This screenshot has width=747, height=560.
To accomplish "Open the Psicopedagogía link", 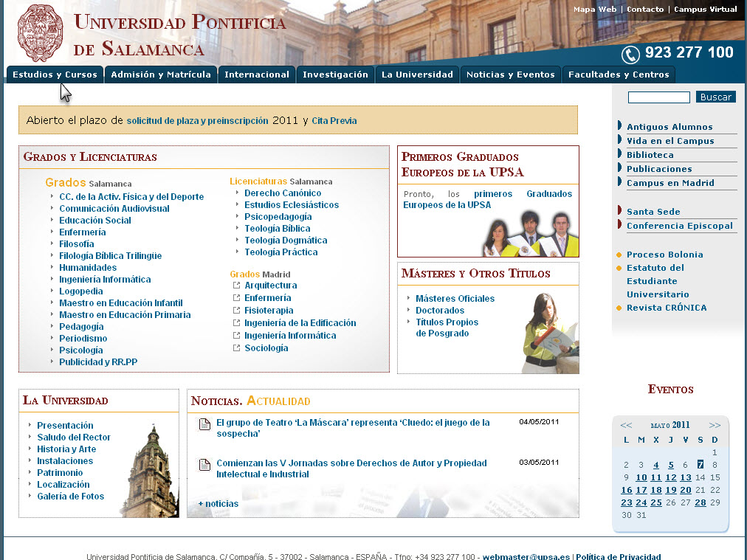I will tap(278, 217).
